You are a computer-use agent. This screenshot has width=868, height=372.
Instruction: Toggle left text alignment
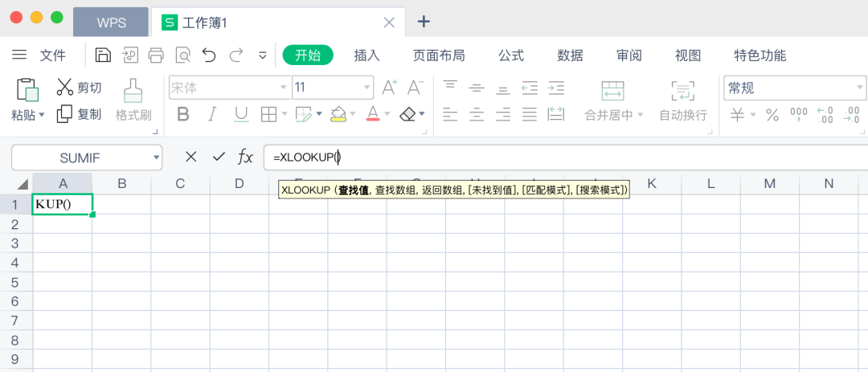[451, 115]
